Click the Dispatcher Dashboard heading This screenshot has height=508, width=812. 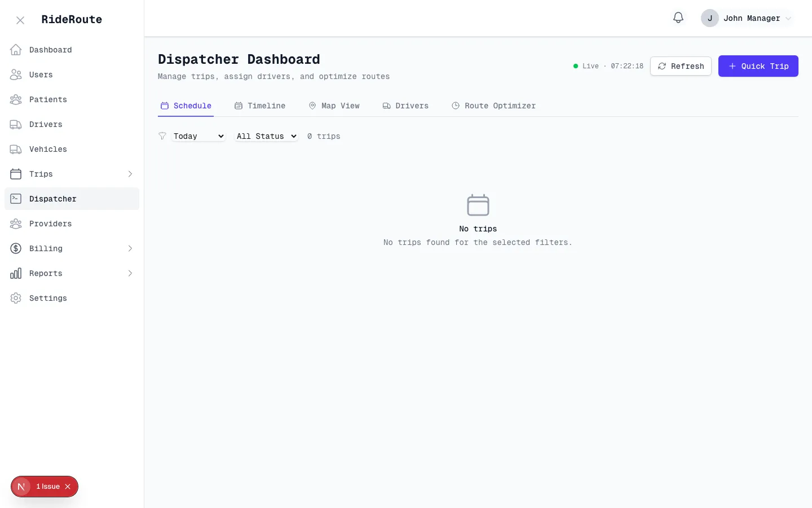pos(239,59)
